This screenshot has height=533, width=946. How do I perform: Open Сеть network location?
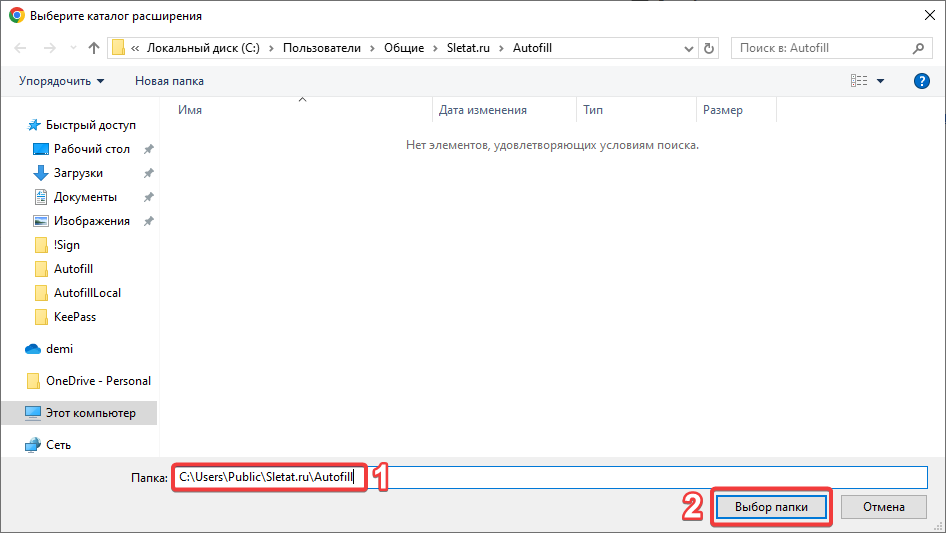tap(58, 445)
